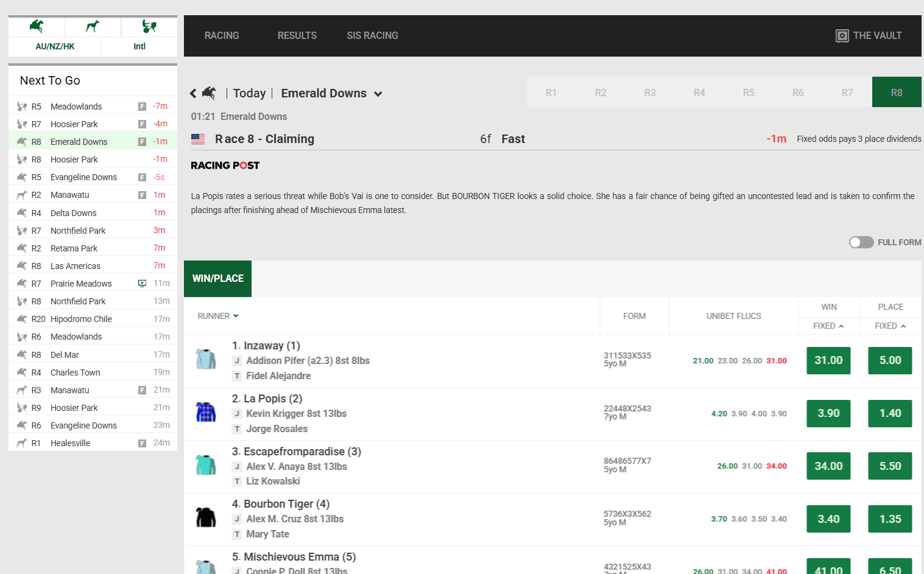Click the greyhound icon beside Manawatu R2

(22, 195)
